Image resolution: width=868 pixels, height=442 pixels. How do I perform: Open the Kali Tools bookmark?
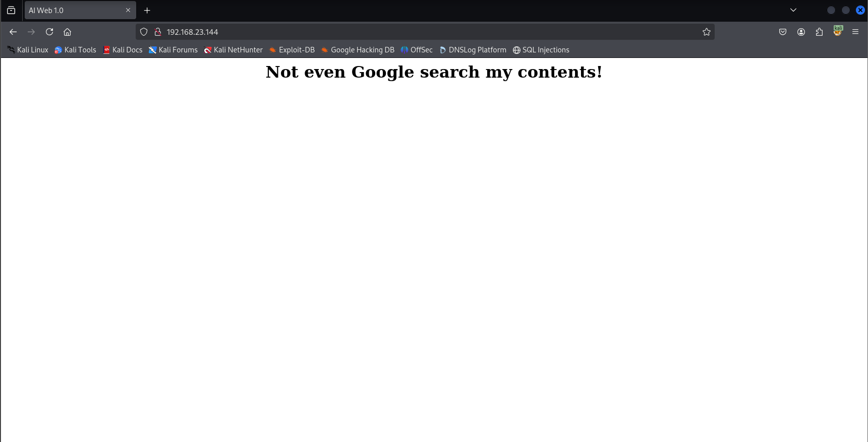[75, 50]
